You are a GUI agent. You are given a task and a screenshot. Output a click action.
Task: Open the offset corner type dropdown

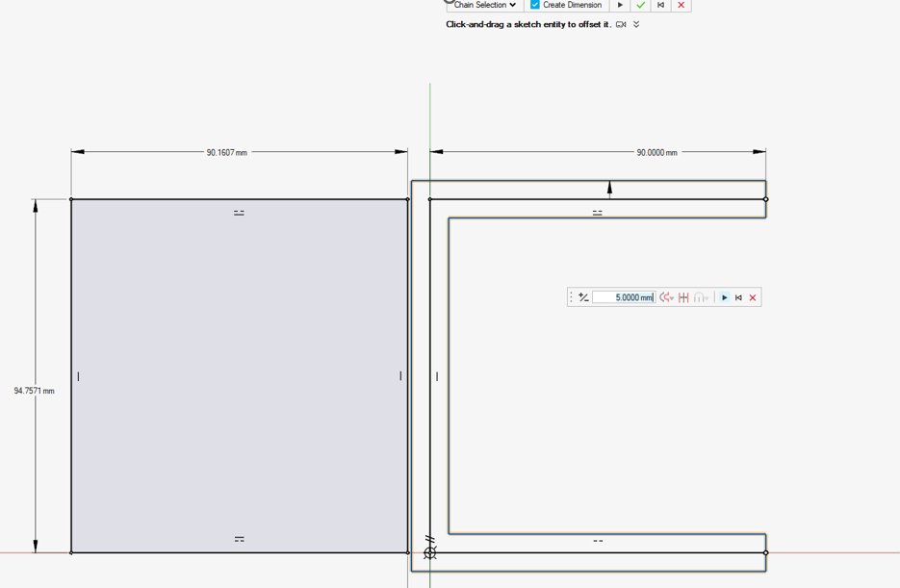[x=666, y=297]
